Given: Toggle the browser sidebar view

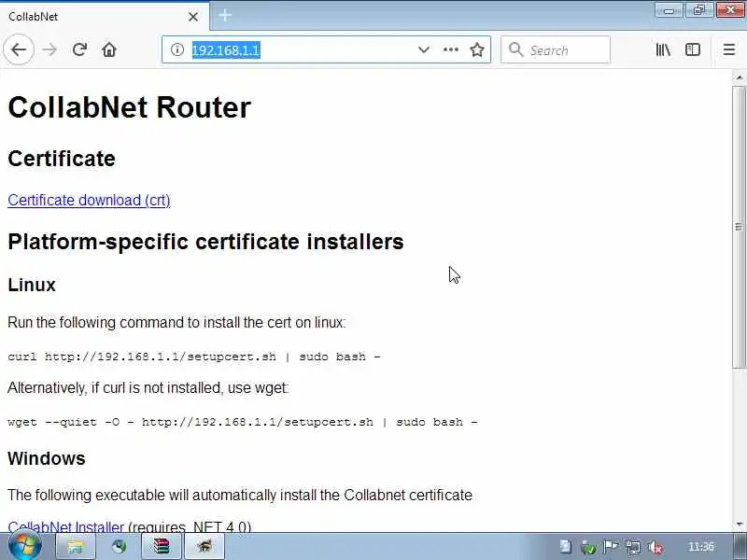Looking at the screenshot, I should click(x=693, y=49).
